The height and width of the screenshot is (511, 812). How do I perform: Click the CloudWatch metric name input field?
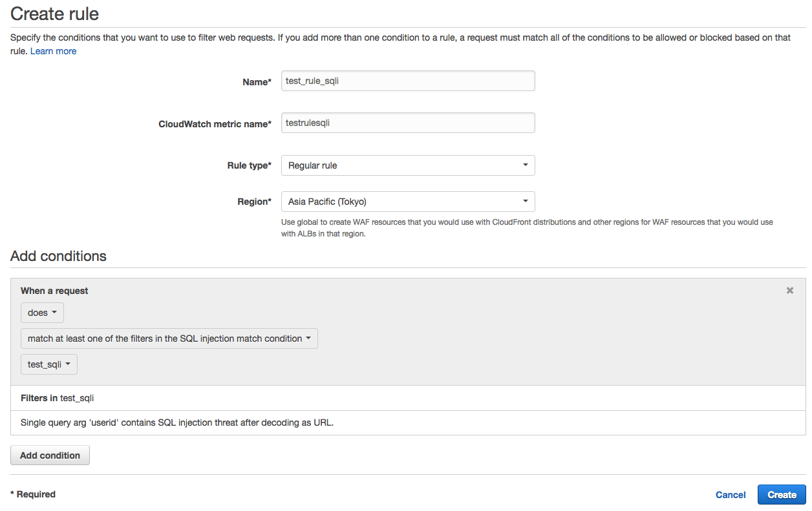coord(408,123)
